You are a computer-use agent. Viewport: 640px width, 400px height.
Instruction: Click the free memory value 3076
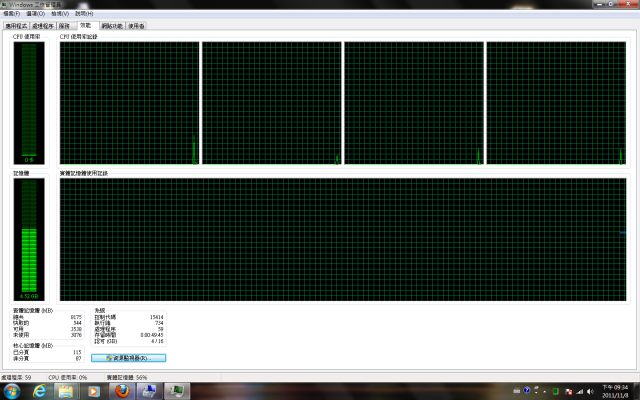(76, 335)
